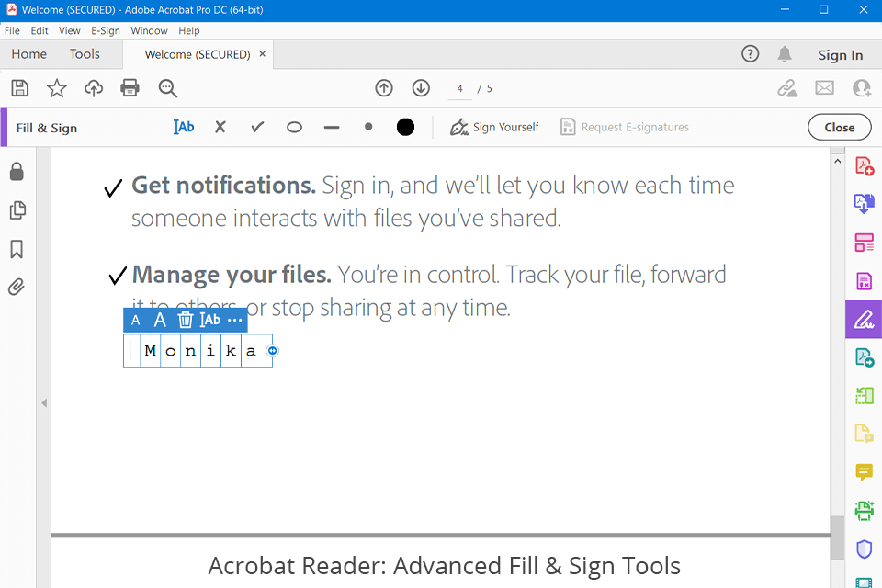
Task: Close the Fill & Sign toolbar
Action: (839, 127)
